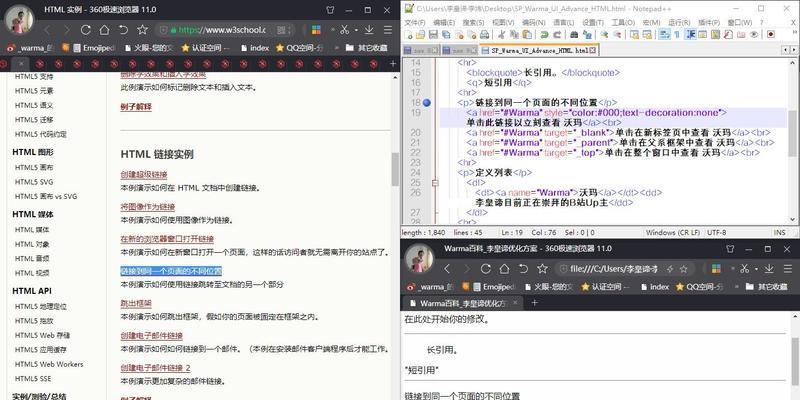Click the Copy icon in Notepad++ toolbar

(x=514, y=35)
